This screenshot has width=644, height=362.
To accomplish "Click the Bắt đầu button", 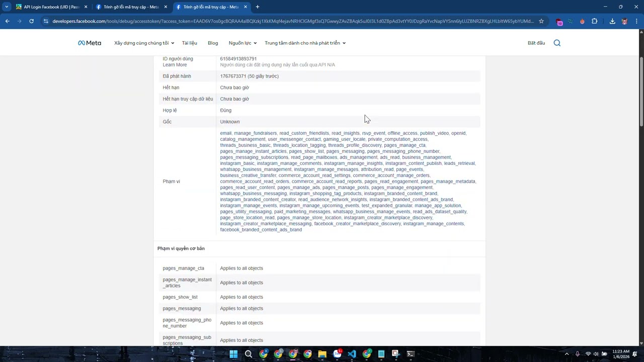I will (x=536, y=43).
